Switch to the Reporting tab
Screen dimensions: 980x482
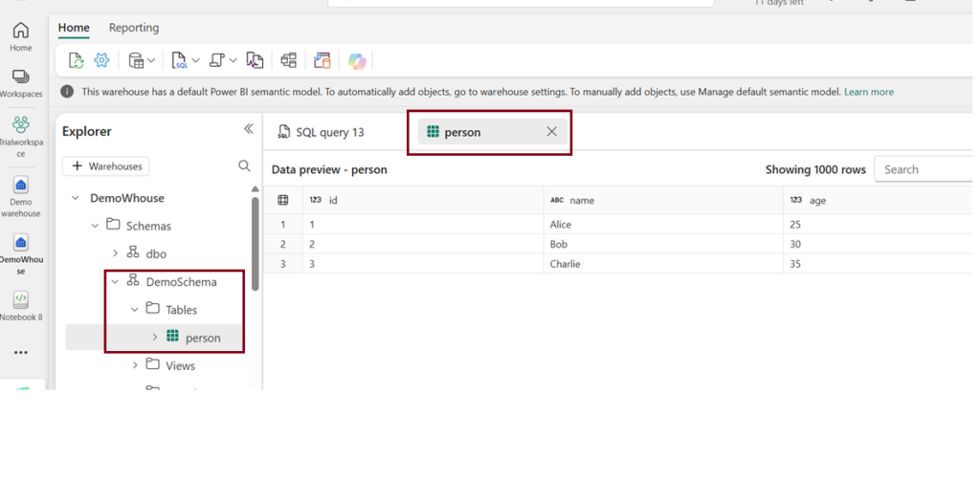[134, 28]
